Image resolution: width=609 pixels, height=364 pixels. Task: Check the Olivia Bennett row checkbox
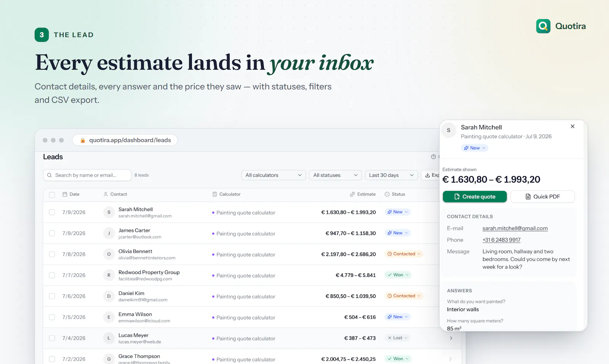tap(52, 254)
